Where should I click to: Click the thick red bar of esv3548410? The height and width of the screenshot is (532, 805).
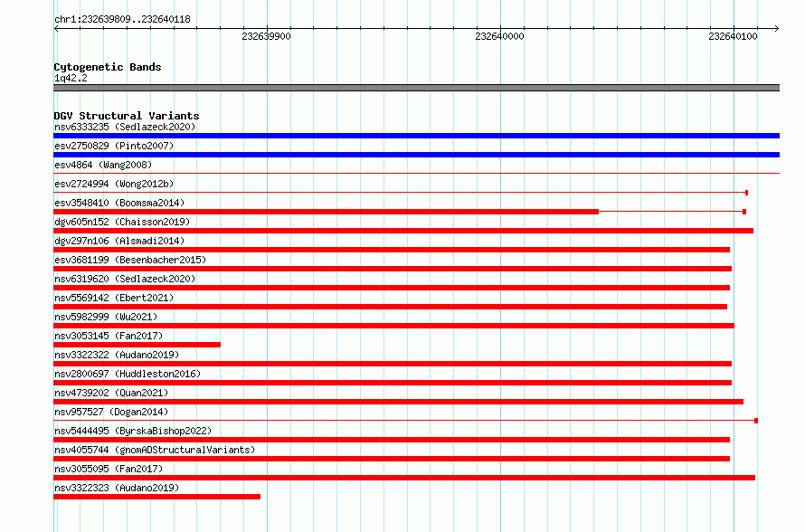pyautogui.click(x=326, y=212)
